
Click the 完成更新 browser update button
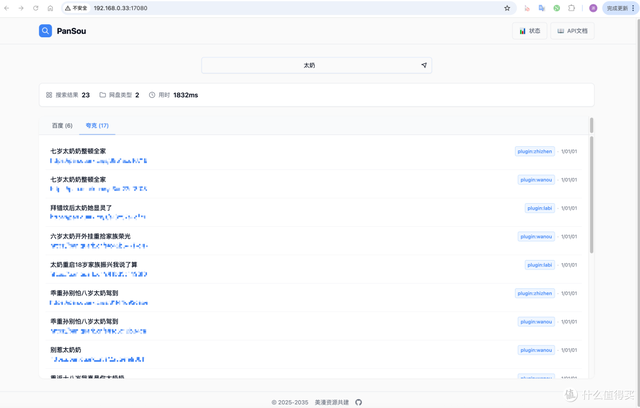615,8
